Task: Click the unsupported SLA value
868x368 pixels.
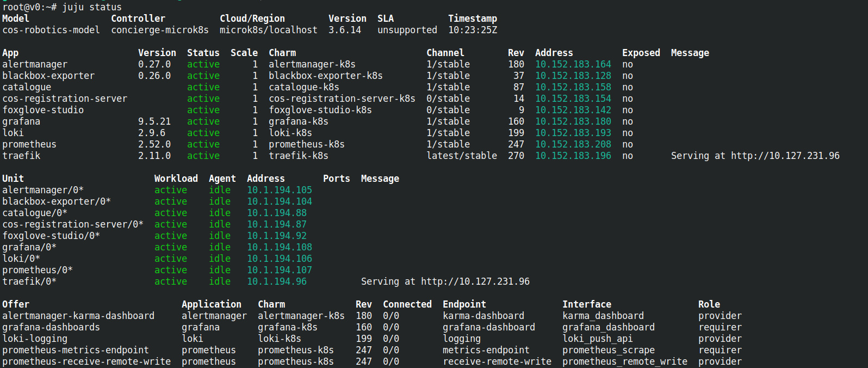Action: 407,30
